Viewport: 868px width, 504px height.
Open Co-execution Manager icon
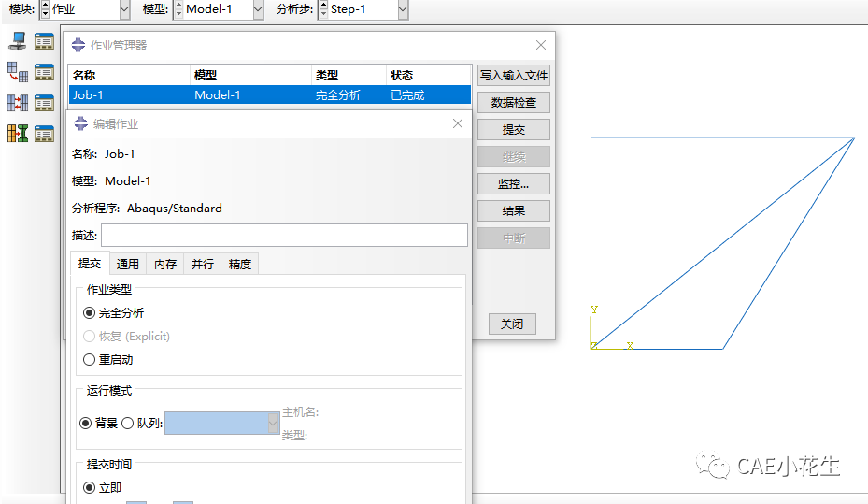pos(44,103)
